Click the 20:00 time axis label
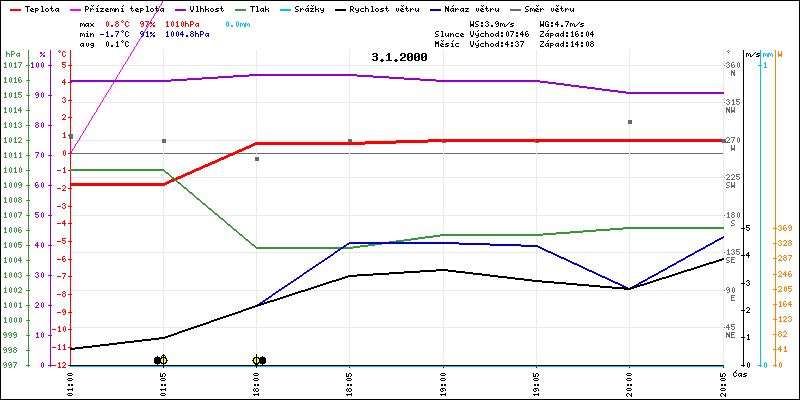 [629, 380]
